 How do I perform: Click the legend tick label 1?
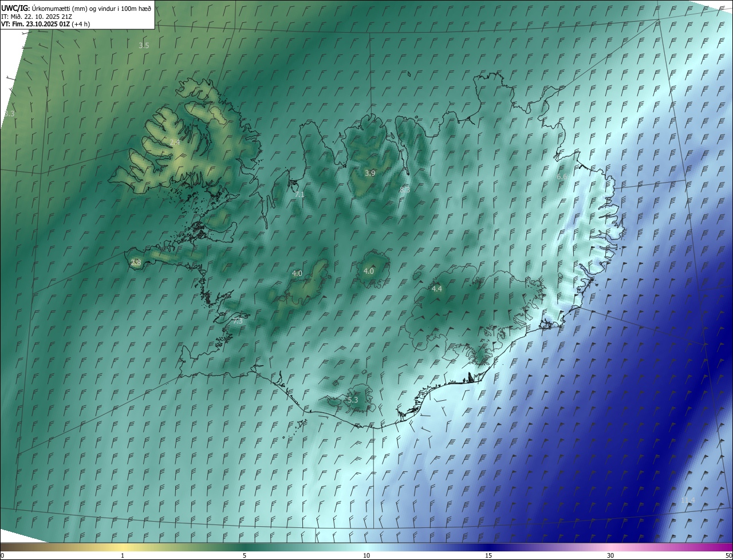click(x=123, y=555)
